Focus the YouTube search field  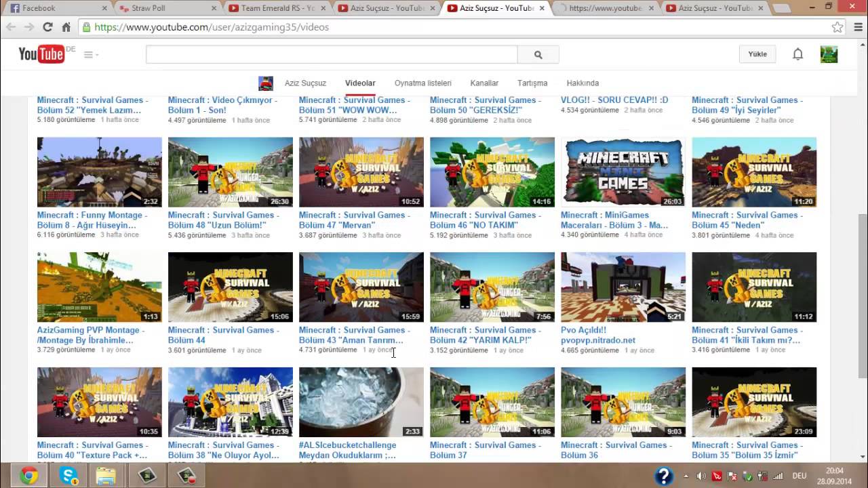[x=332, y=55]
